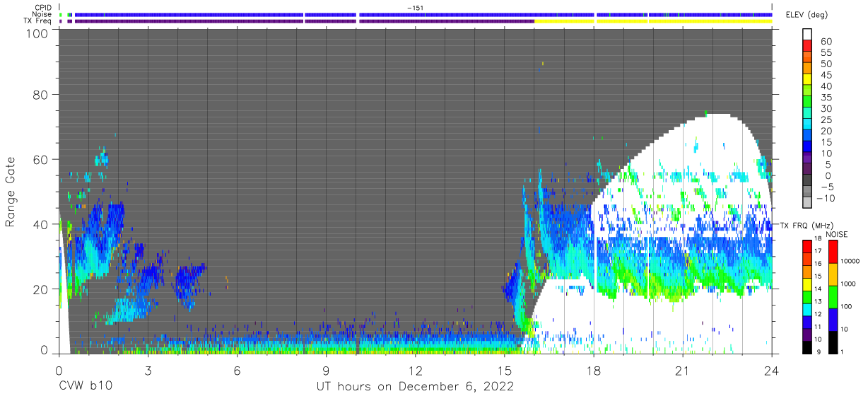Click the '100' range gate tick label
868x401 pixels.
38,33
